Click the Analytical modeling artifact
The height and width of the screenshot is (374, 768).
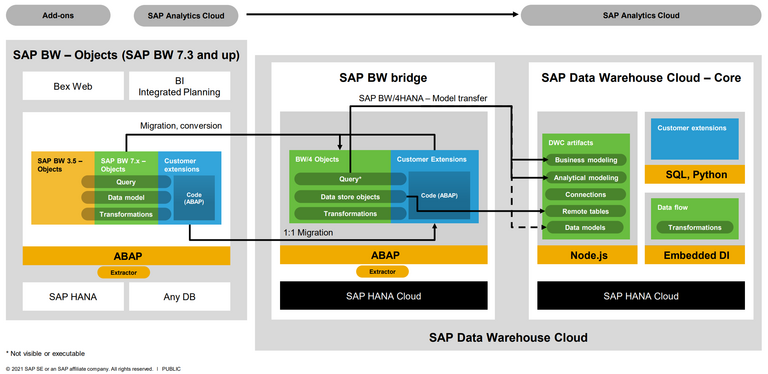pyautogui.click(x=585, y=178)
